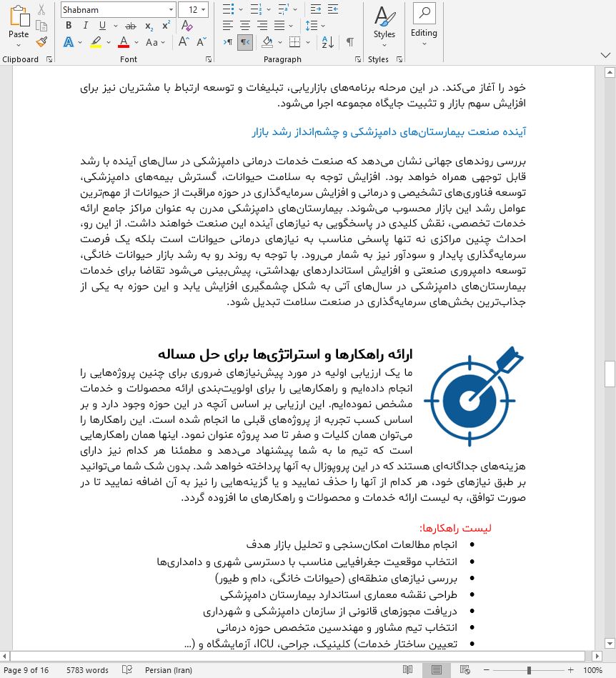616x678 pixels.
Task: Click the Paste button
Action: [19, 26]
